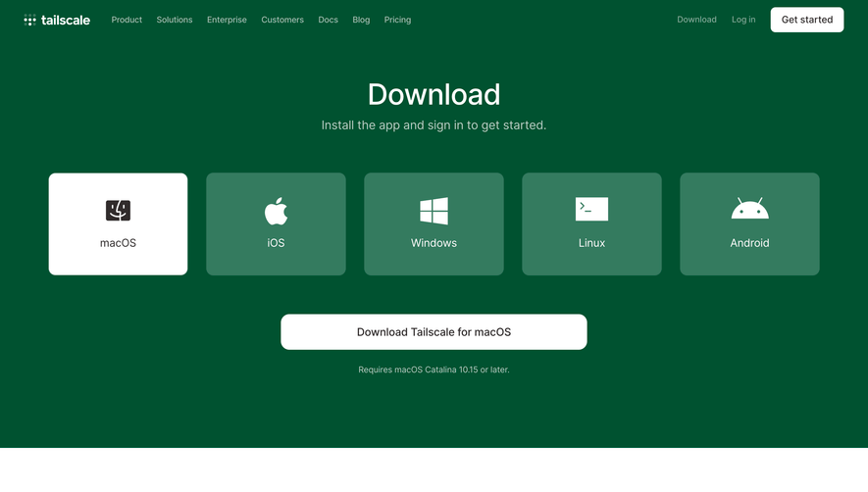This screenshot has height=492, width=868.
Task: Go to the Enterprise page
Action: 227,20
